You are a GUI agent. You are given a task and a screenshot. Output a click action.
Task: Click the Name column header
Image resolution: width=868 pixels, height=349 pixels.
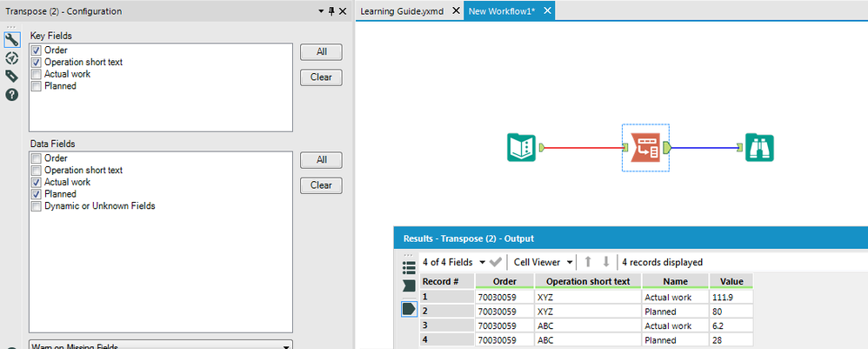coord(676,281)
